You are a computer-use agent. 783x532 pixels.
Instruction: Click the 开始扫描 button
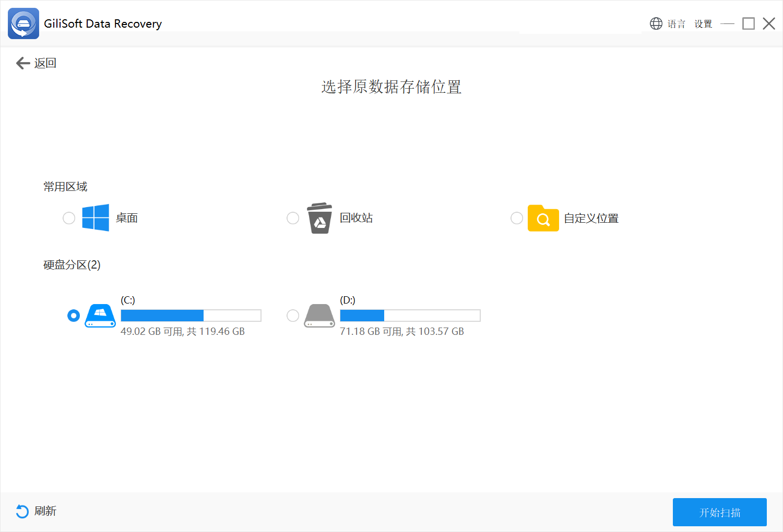[x=720, y=512]
